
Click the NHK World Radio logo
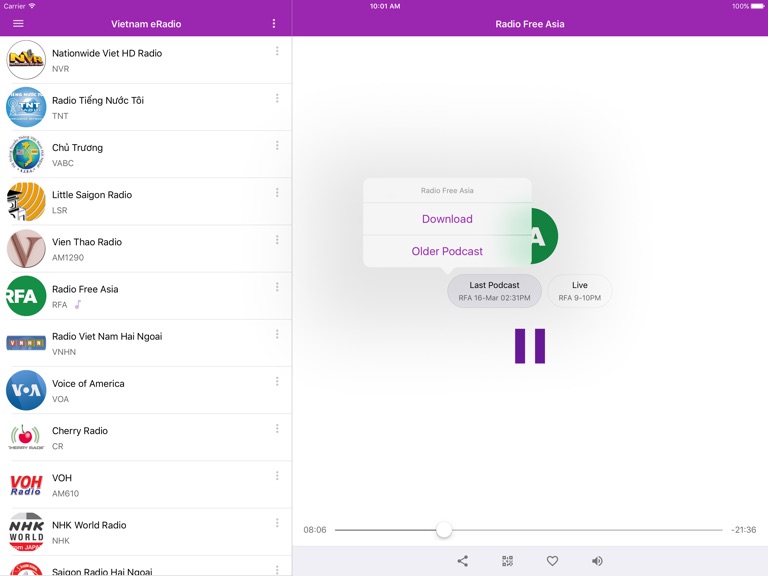[26, 531]
